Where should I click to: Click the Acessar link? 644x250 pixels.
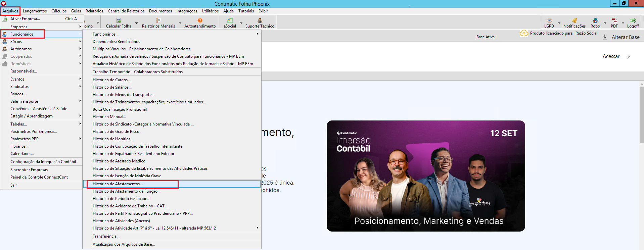click(x=611, y=56)
